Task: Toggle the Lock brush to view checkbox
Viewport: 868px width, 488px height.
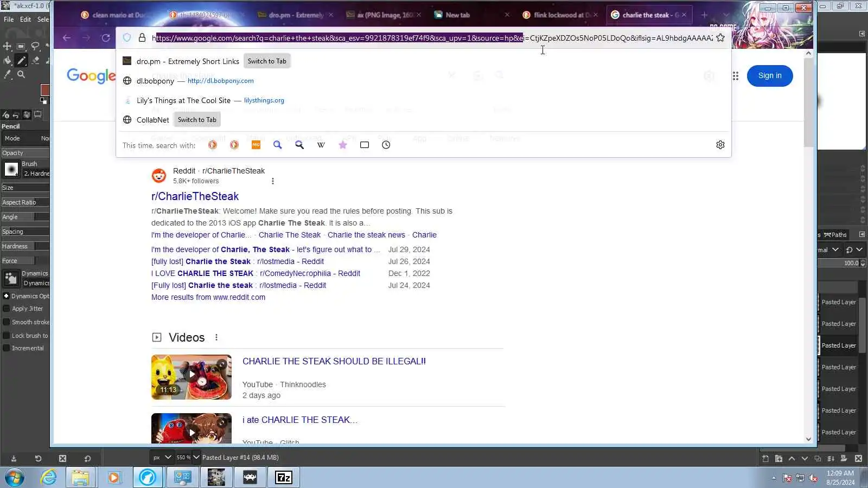Action: pyautogui.click(x=7, y=336)
